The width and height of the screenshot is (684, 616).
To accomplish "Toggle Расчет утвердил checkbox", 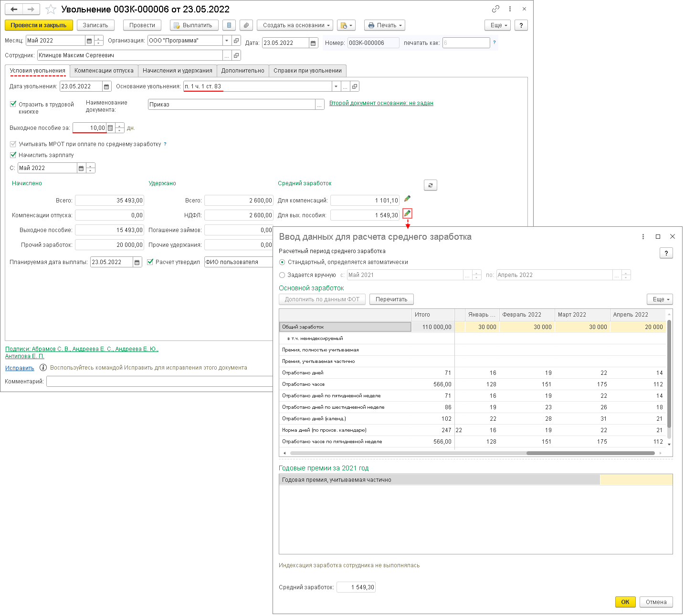I will point(150,262).
